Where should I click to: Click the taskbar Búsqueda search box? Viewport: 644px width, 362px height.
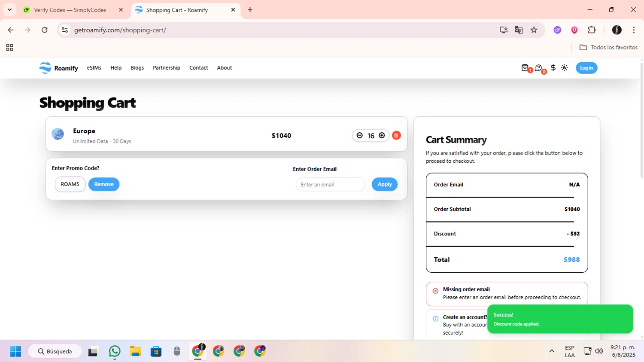pyautogui.click(x=55, y=351)
